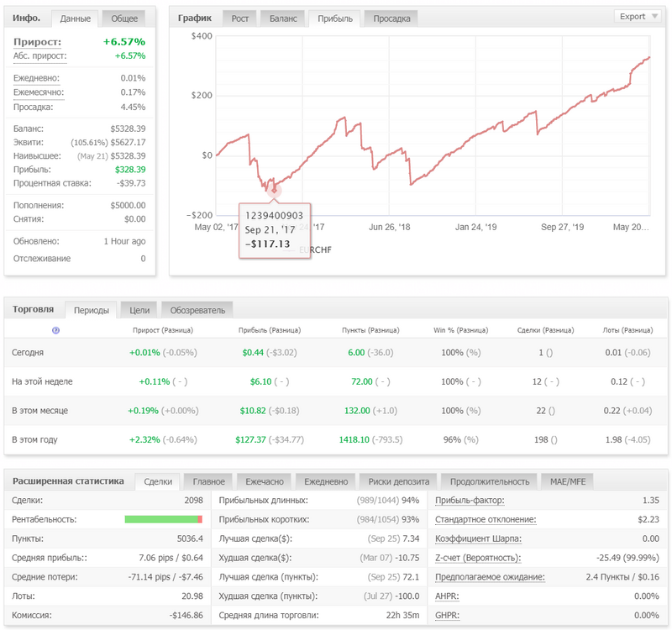Click the Ежемесячно label
The width and height of the screenshot is (672, 630).
(39, 92)
